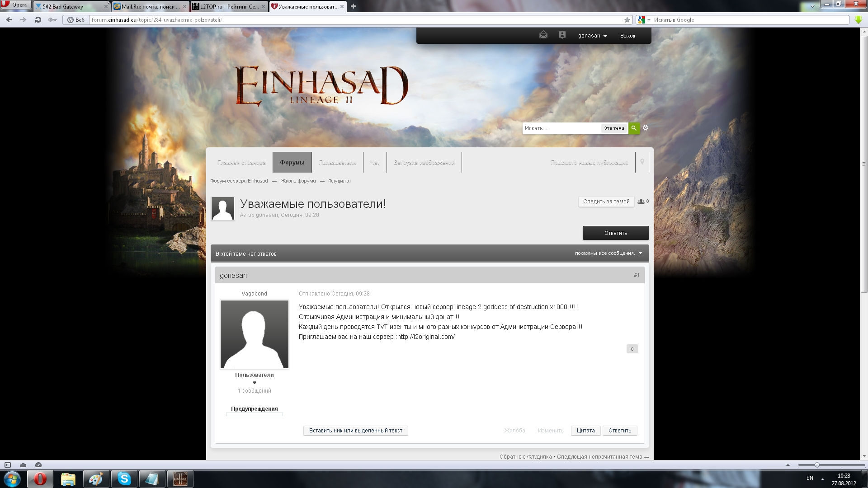Select the Форумы navigation tab

click(x=292, y=163)
